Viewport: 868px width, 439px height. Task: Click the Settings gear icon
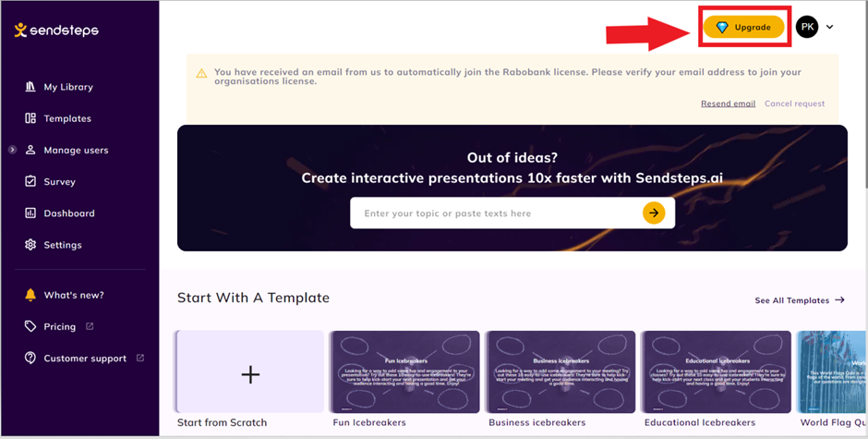30,245
